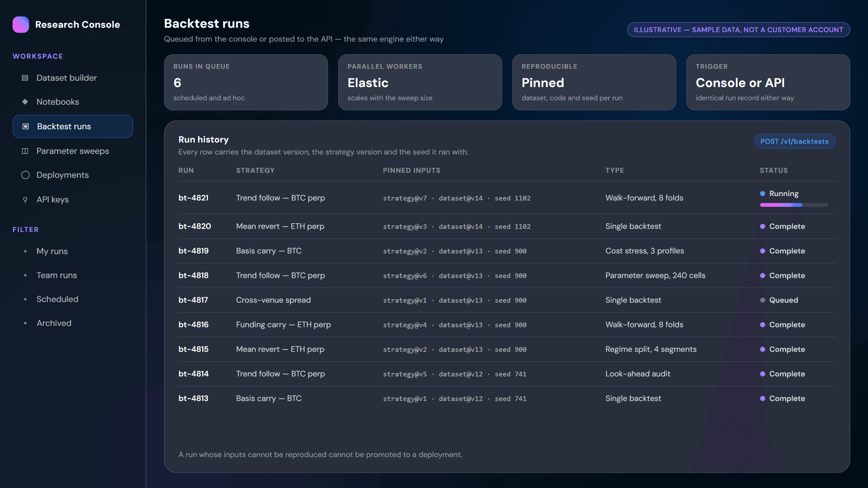
Task: Open Parameter sweeps section
Action: click(73, 151)
